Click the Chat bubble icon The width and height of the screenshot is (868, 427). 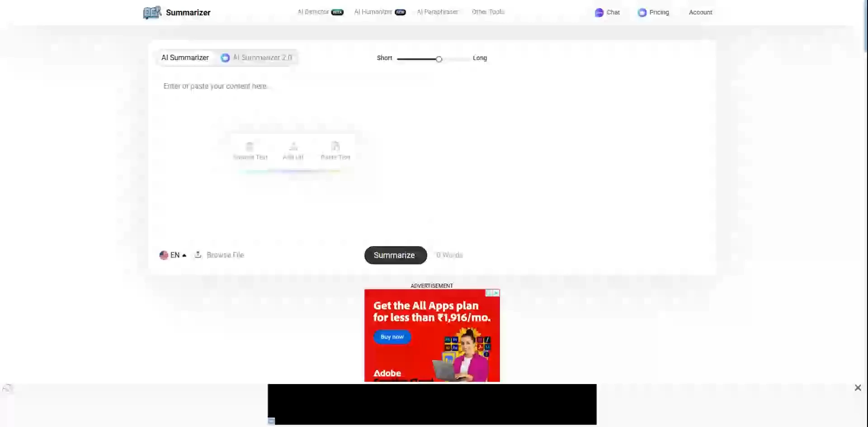[x=599, y=13]
